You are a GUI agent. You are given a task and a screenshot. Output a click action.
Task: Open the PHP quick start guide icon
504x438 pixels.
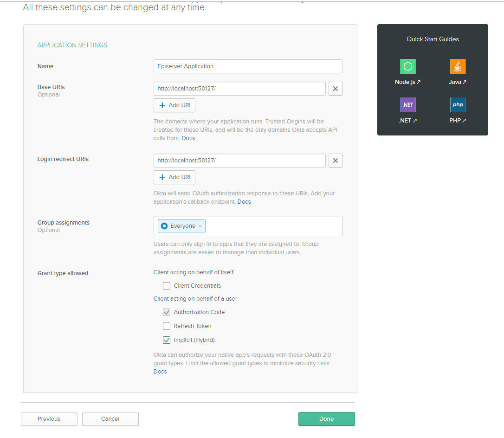458,105
